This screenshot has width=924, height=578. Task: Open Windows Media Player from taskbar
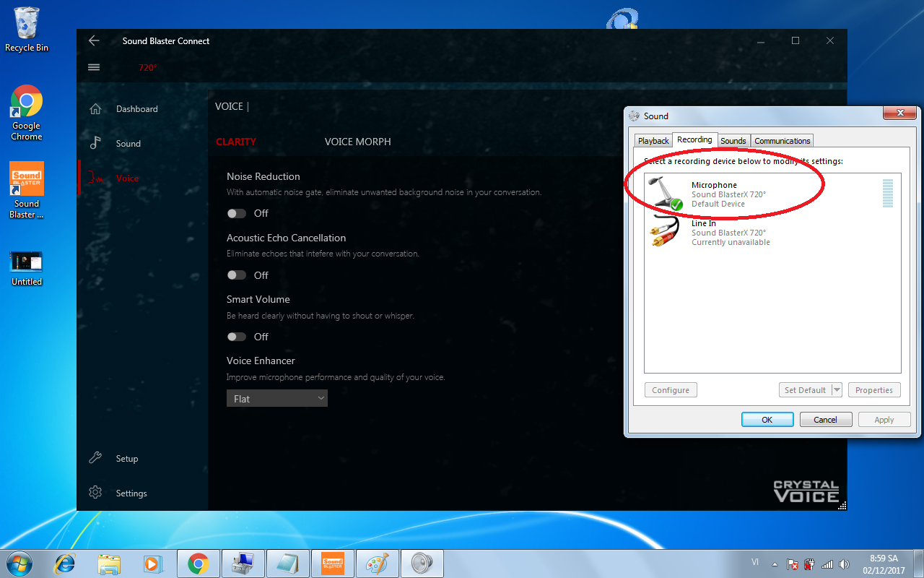pyautogui.click(x=152, y=564)
